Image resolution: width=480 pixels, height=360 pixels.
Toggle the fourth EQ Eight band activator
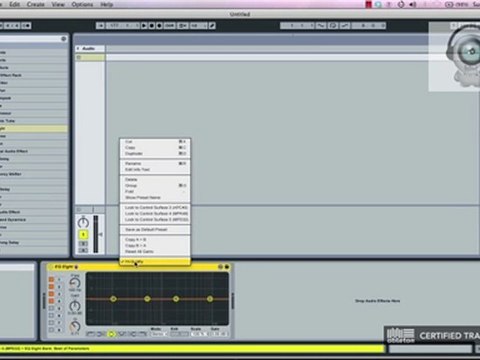click(x=51, y=301)
